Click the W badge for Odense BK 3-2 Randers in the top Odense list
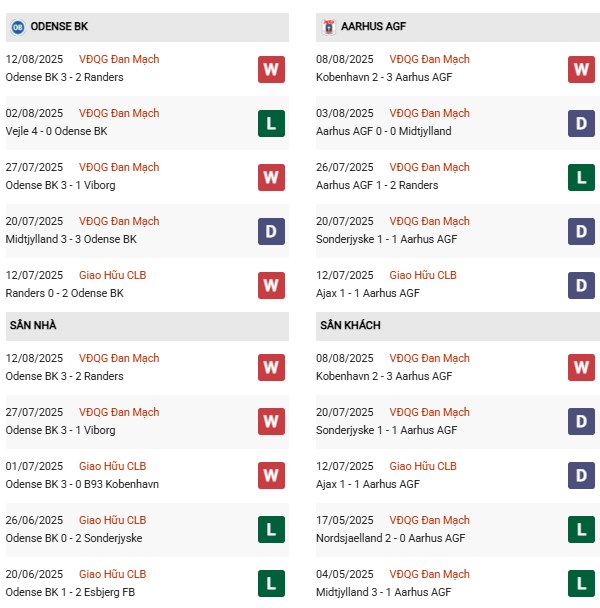This screenshot has width=600, height=608. coord(270,69)
